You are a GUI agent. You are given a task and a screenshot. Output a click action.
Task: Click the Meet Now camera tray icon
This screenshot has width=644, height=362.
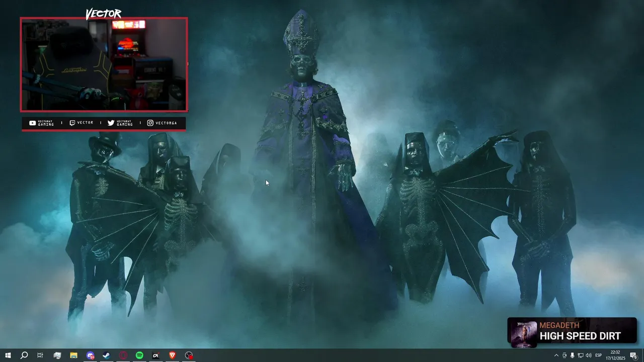tap(564, 355)
